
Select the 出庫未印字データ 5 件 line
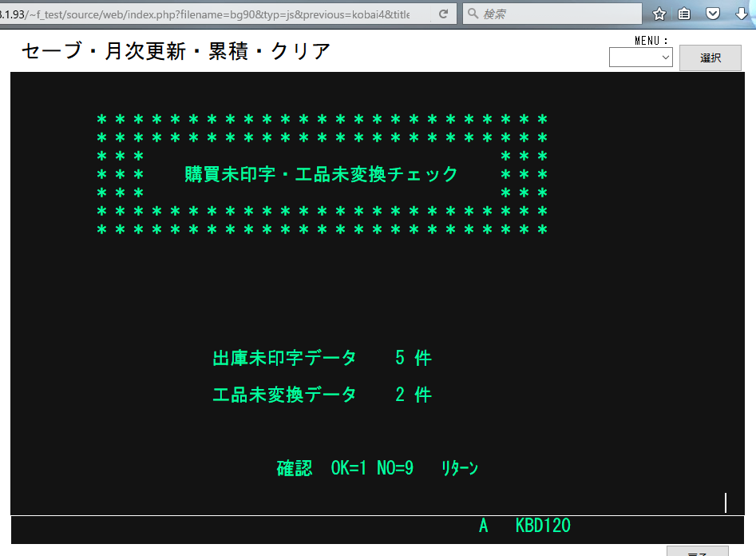(x=322, y=358)
